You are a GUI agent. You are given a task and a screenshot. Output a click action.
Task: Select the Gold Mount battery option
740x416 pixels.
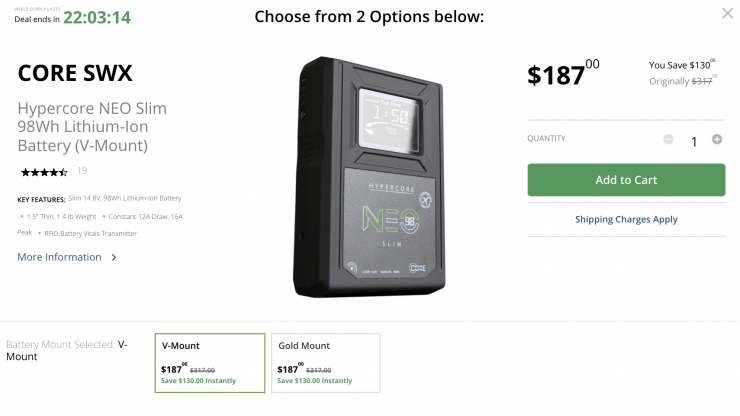(x=325, y=362)
